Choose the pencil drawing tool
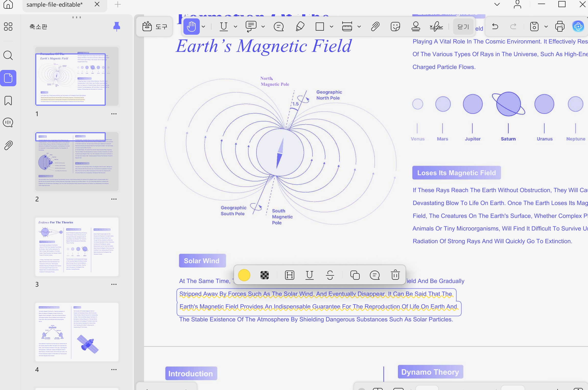 tap(300, 27)
